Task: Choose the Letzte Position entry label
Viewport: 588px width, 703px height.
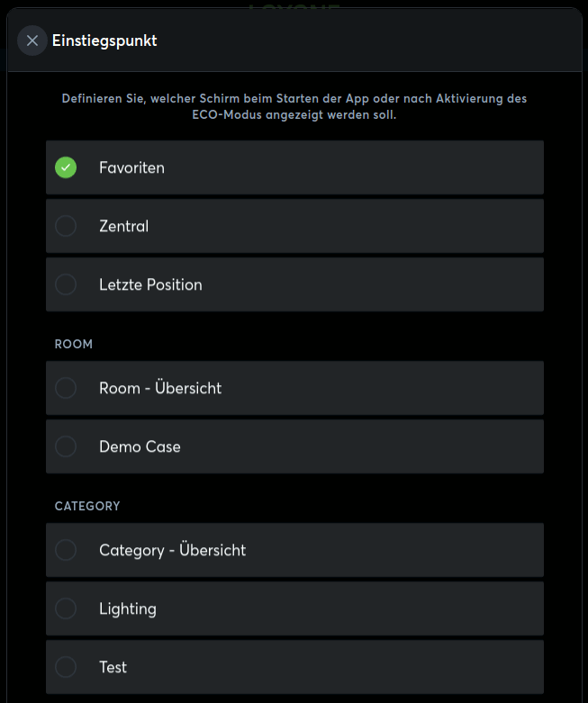Action: tap(150, 284)
